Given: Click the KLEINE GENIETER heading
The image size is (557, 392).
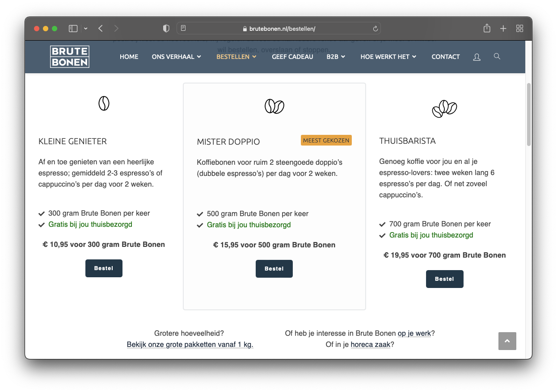Looking at the screenshot, I should [x=72, y=142].
